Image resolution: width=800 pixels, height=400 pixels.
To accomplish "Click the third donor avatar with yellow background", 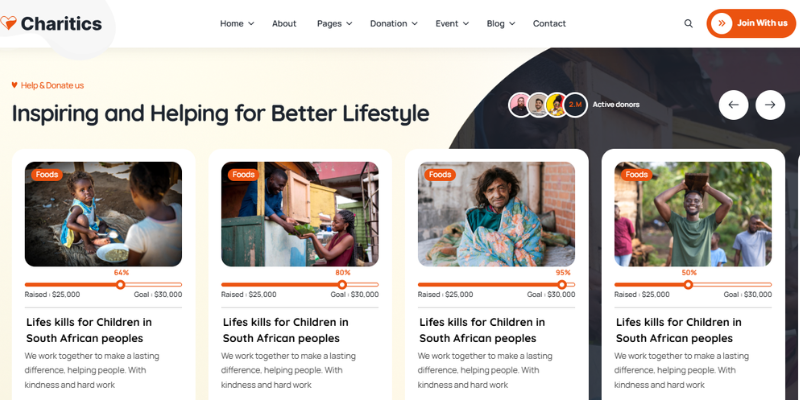I will [557, 105].
